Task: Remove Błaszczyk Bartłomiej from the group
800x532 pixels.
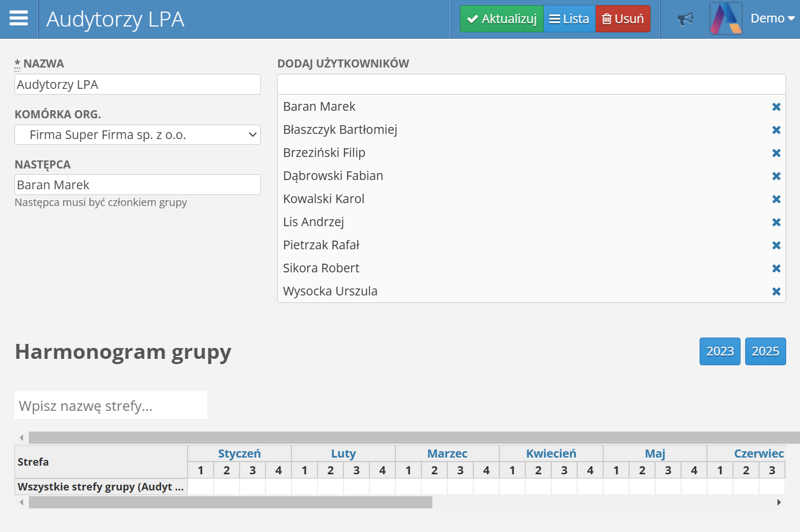Action: [776, 130]
